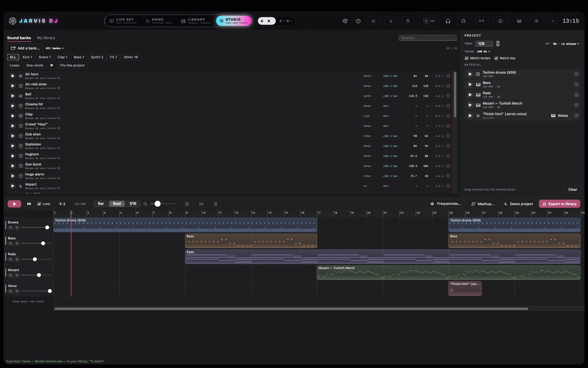The width and height of the screenshot is (588, 368).
Task: Click Export to library button
Action: click(560, 204)
